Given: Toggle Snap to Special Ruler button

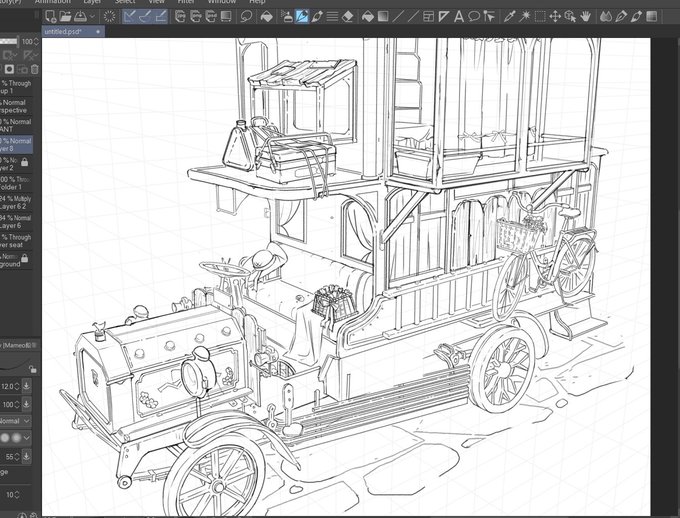Looking at the screenshot, I should tap(145, 16).
